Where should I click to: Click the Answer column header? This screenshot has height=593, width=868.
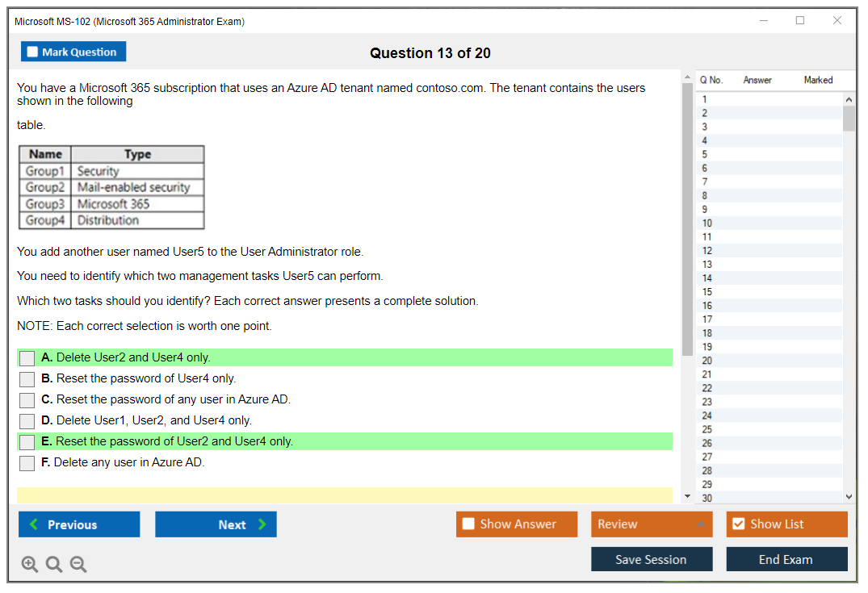click(x=757, y=80)
